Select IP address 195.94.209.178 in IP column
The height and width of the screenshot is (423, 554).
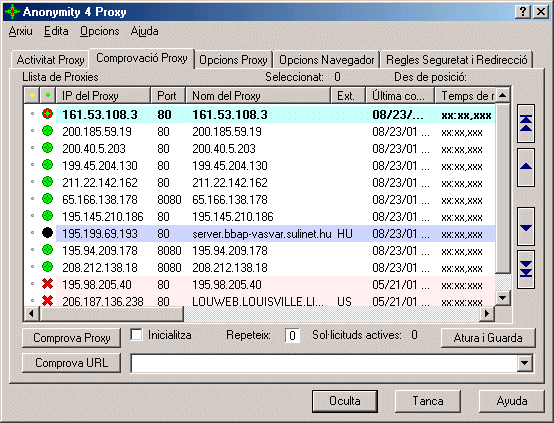pos(100,251)
